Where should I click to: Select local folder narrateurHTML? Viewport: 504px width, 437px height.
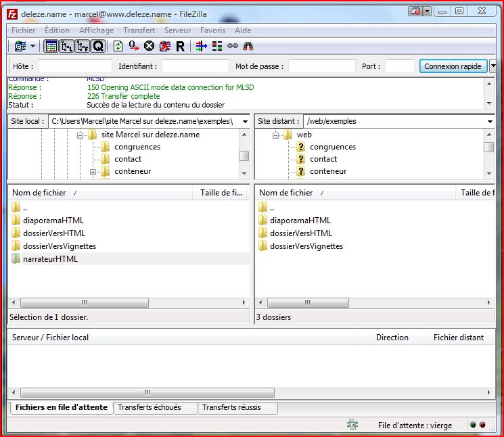(x=50, y=259)
